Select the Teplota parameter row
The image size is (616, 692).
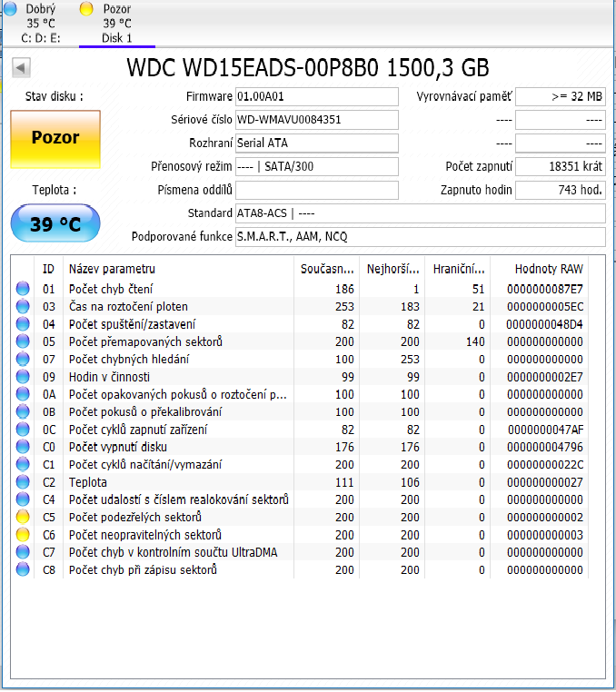[x=300, y=482]
